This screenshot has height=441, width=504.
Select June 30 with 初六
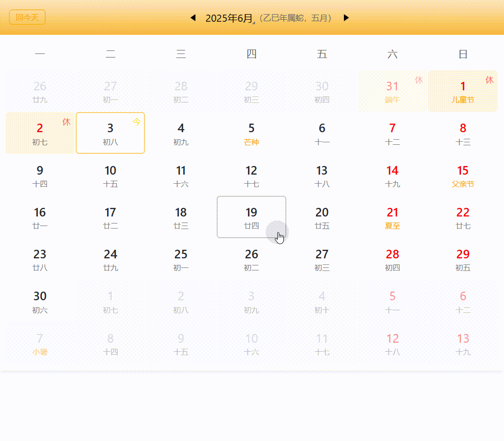40,301
